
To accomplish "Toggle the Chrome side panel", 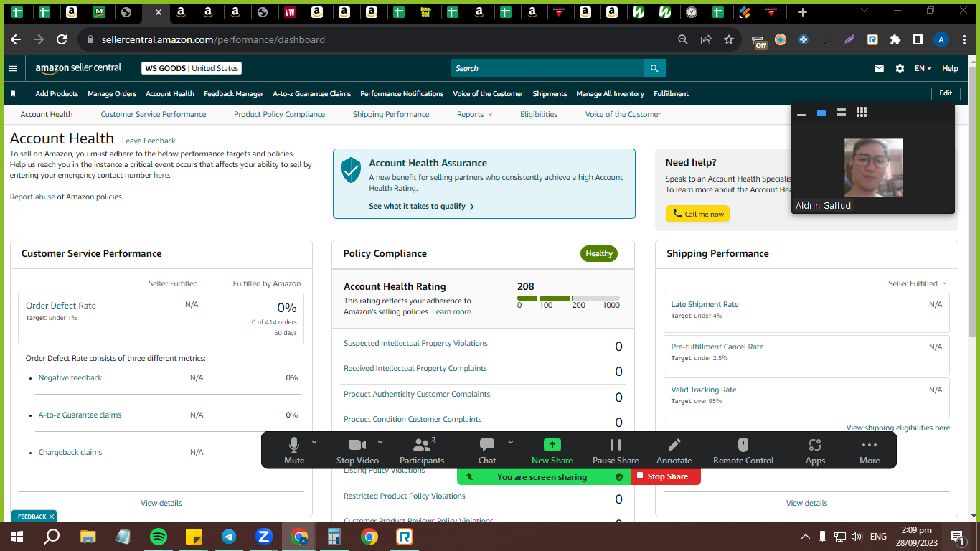I will click(918, 39).
